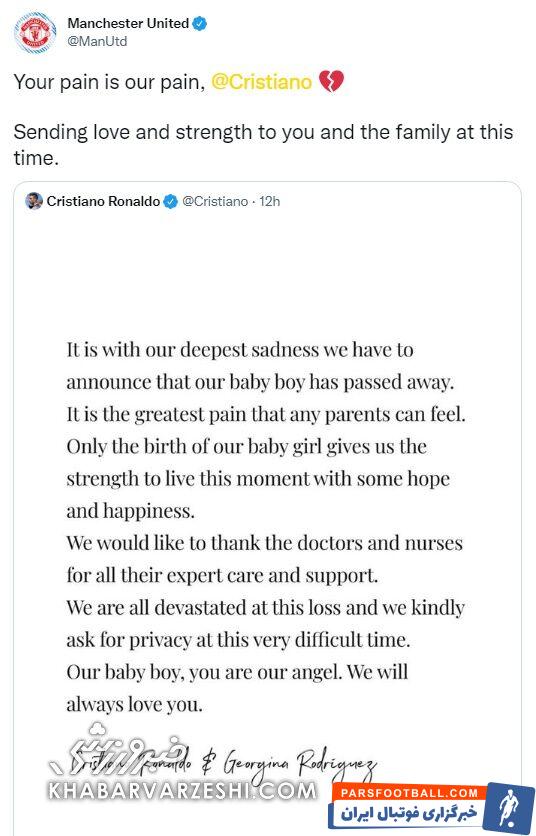Click Cristiano Ronaldo's verified checkmark badge
This screenshot has height=836, width=536.
point(170,202)
